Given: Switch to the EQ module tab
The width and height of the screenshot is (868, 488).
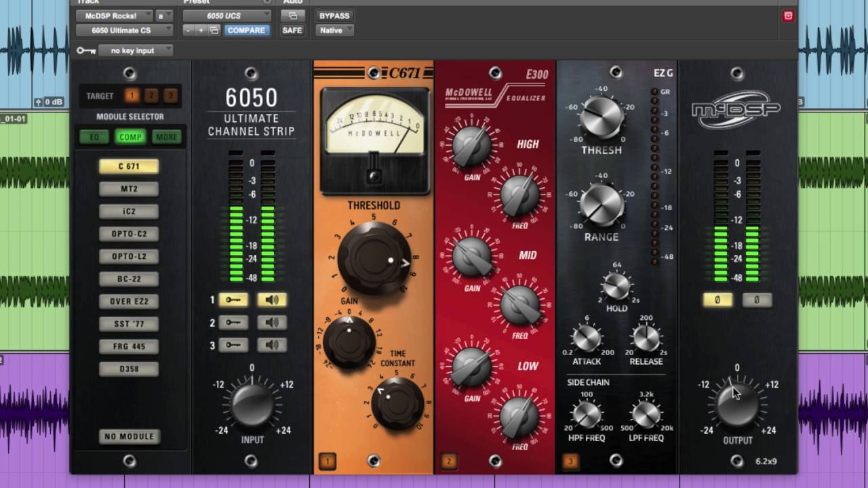Looking at the screenshot, I should [x=94, y=137].
